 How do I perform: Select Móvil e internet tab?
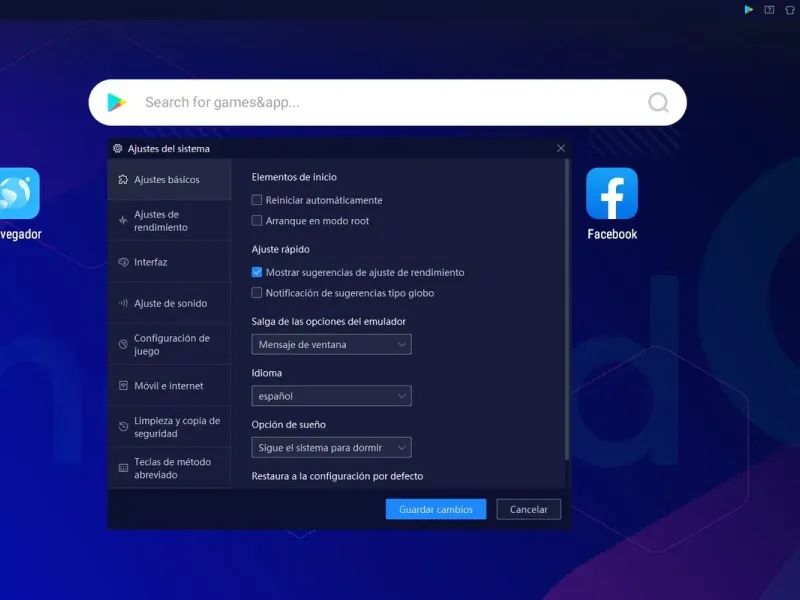[169, 386]
